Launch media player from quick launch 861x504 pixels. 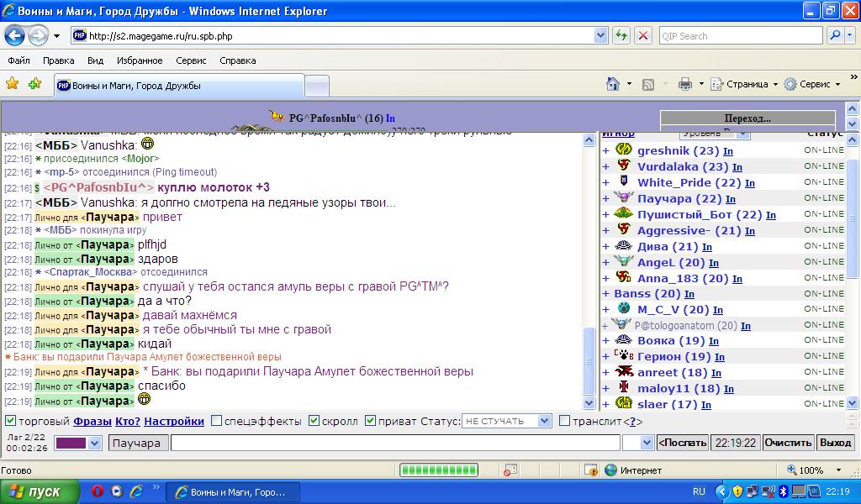116,491
